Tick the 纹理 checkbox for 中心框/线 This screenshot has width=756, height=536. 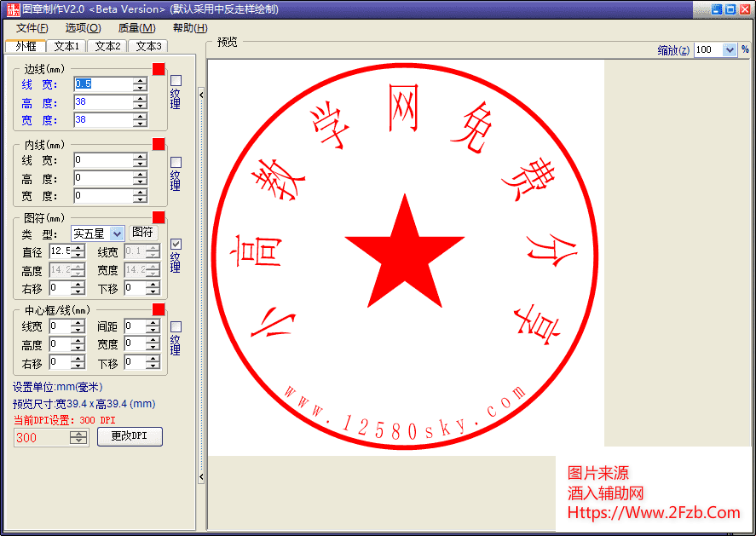point(176,326)
